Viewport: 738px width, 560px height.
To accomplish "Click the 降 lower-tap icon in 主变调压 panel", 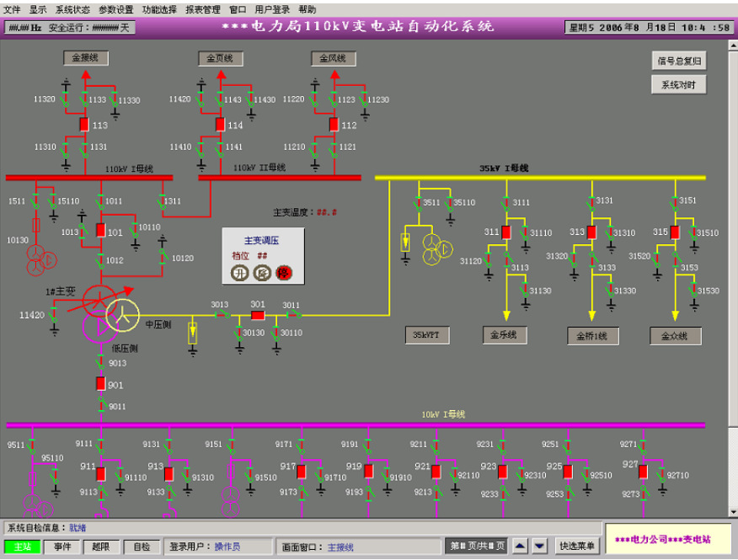I will coord(262,272).
